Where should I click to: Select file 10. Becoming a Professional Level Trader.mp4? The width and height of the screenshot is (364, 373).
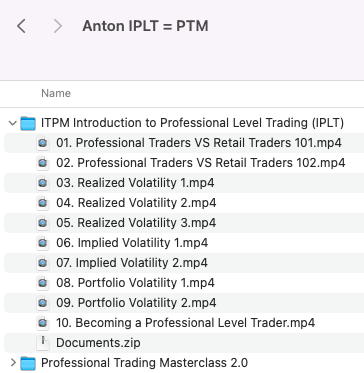pos(186,323)
